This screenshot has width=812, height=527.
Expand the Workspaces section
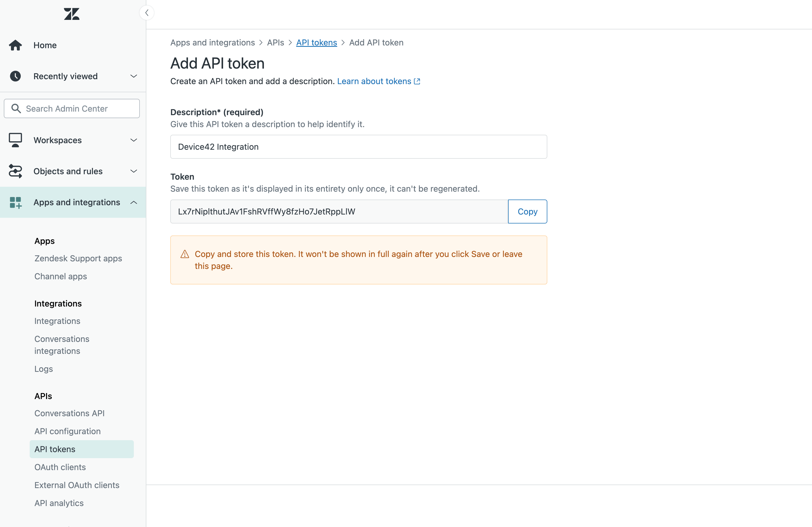pos(133,140)
